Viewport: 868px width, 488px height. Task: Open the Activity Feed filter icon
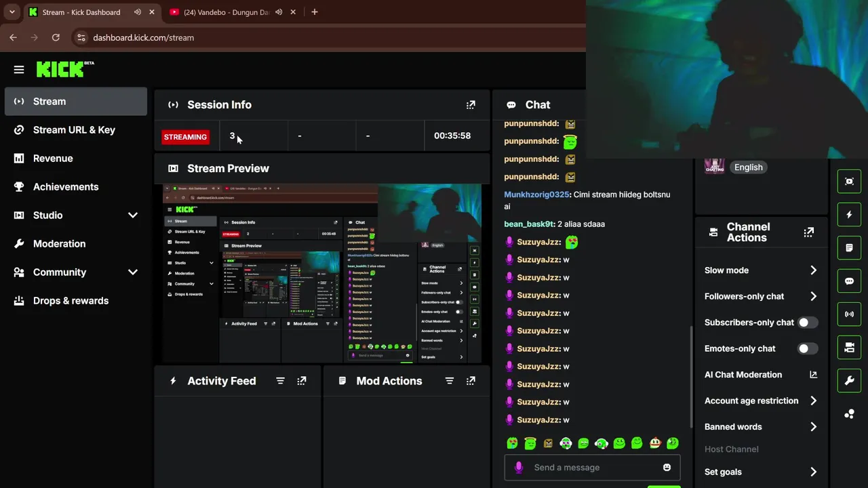tap(280, 381)
